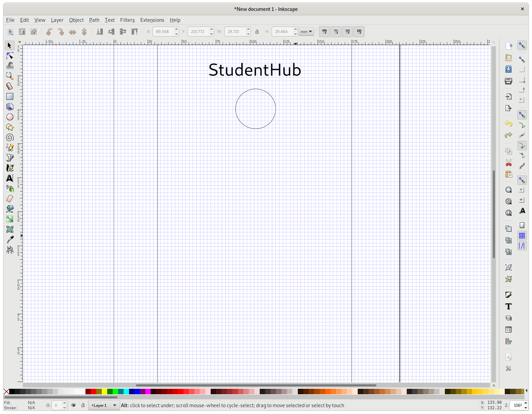Select the Bezier pen tool

10,158
